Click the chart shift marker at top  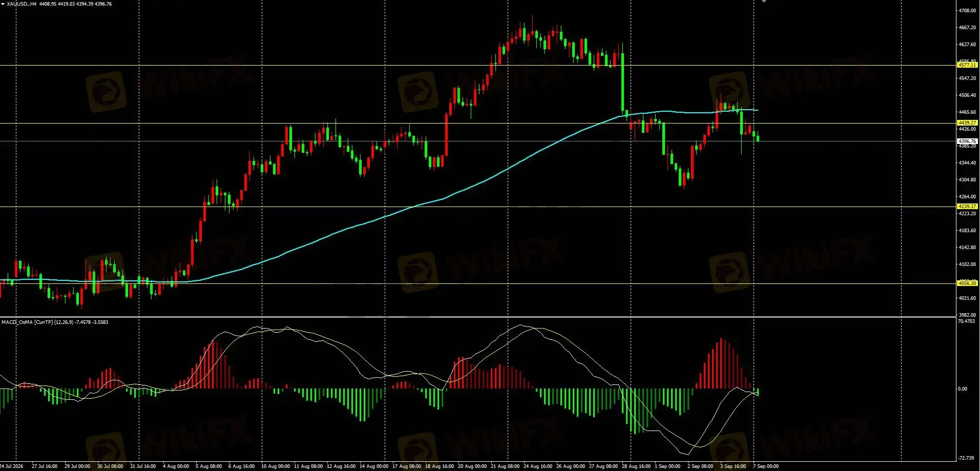point(764,1)
